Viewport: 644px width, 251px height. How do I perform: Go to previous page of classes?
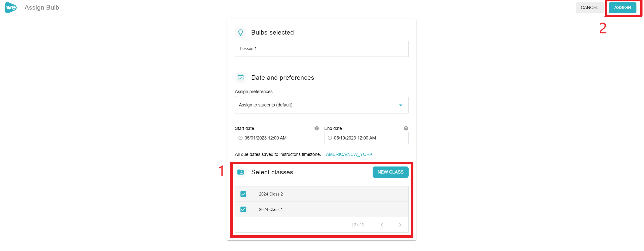tap(382, 225)
